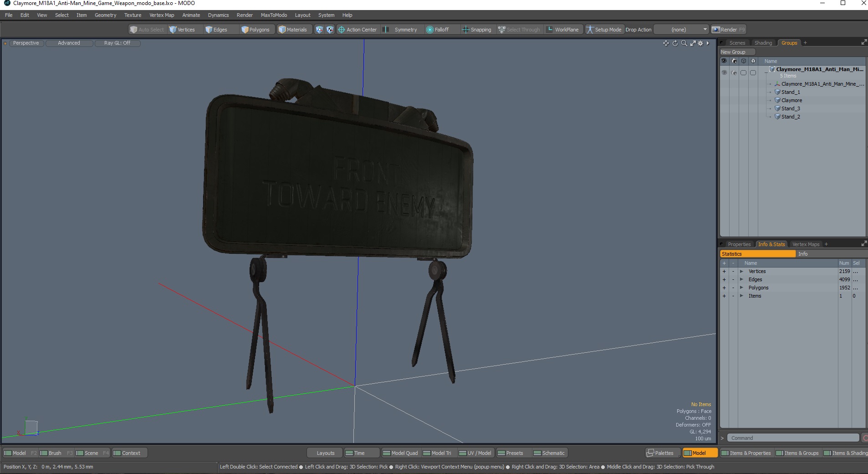
Task: Click the first shield icon after Materials
Action: point(319,30)
